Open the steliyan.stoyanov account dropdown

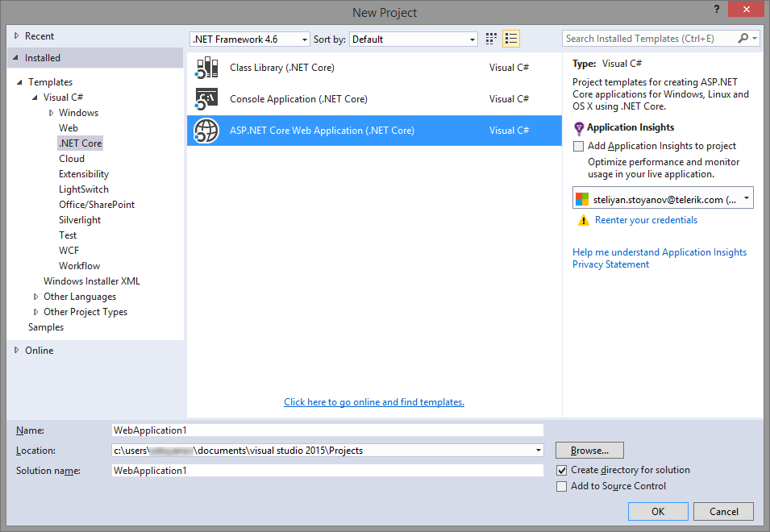point(663,197)
